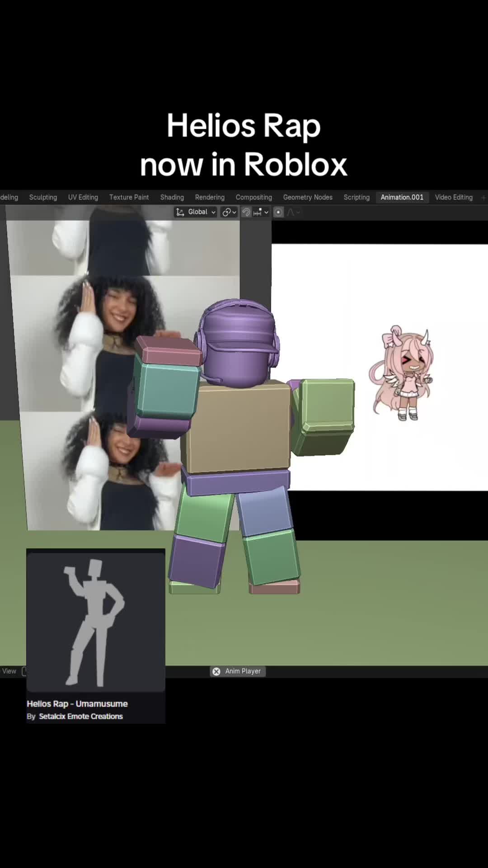Select the rig's tan torso block

[236, 427]
